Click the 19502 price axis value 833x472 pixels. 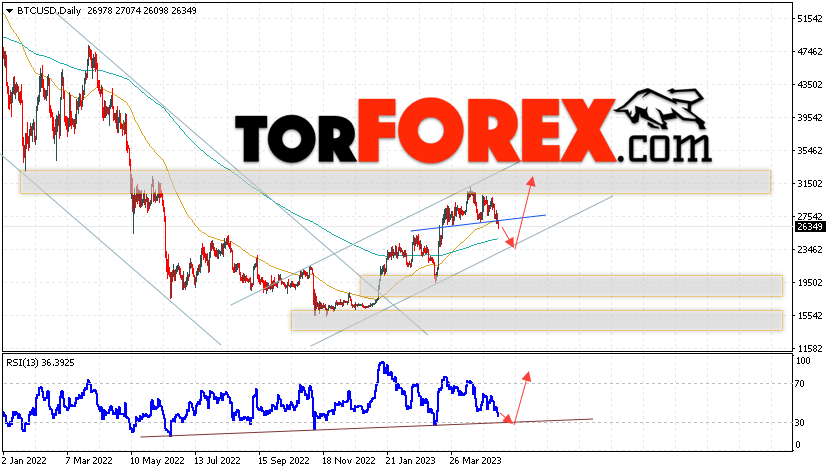810,282
